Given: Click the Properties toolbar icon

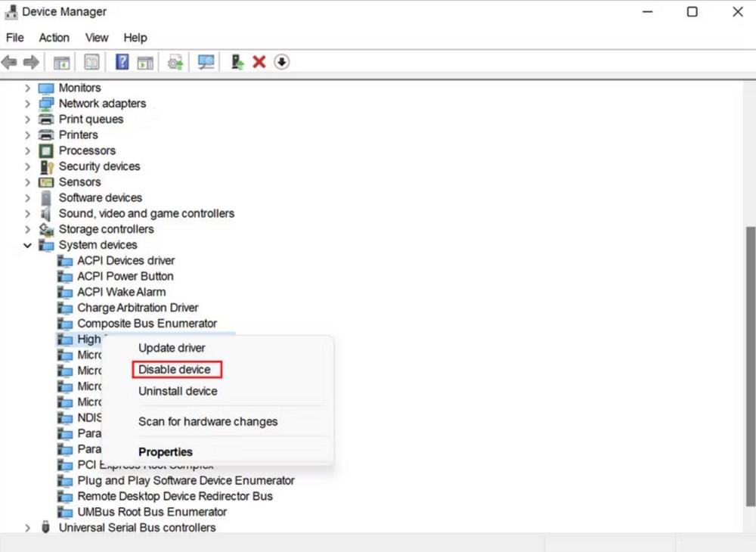Looking at the screenshot, I should pyautogui.click(x=92, y=62).
